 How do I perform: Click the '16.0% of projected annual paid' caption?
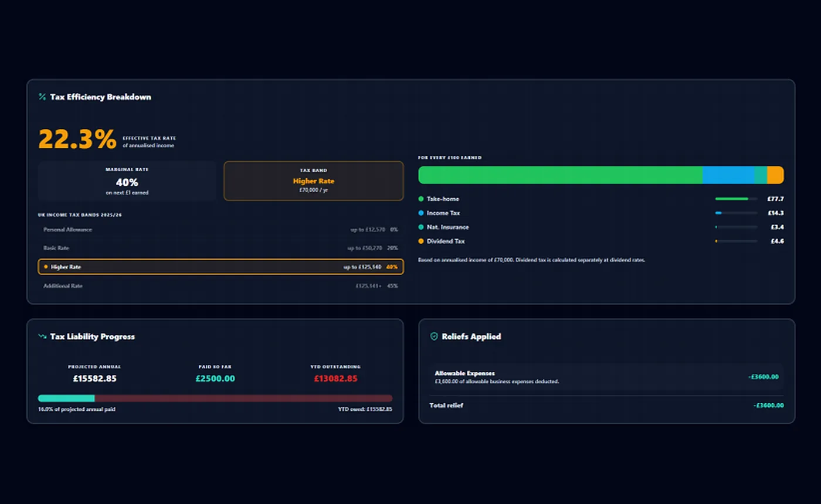[77, 409]
